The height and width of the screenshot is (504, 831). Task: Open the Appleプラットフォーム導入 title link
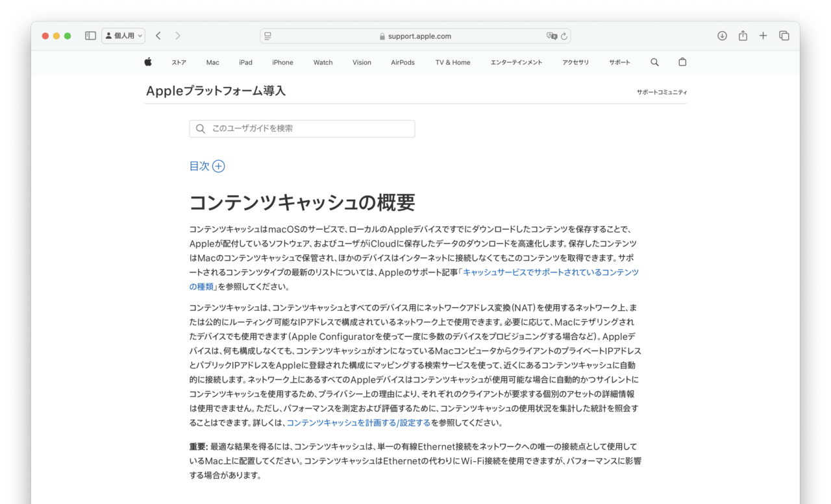point(216,91)
